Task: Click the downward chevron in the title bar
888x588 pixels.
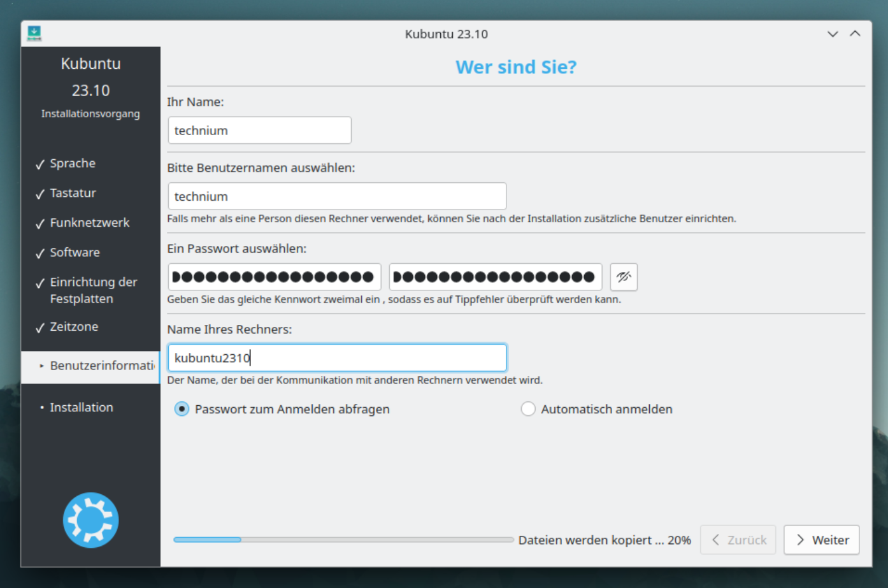Action: point(833,34)
